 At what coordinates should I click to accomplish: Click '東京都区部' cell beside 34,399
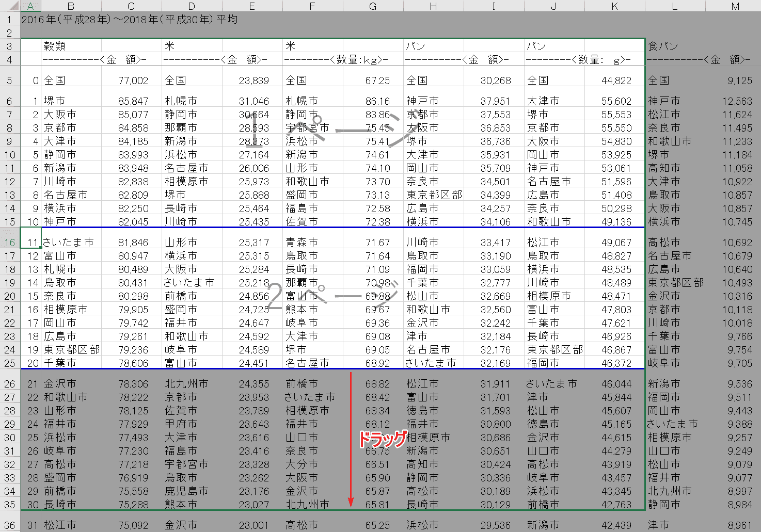point(433,195)
